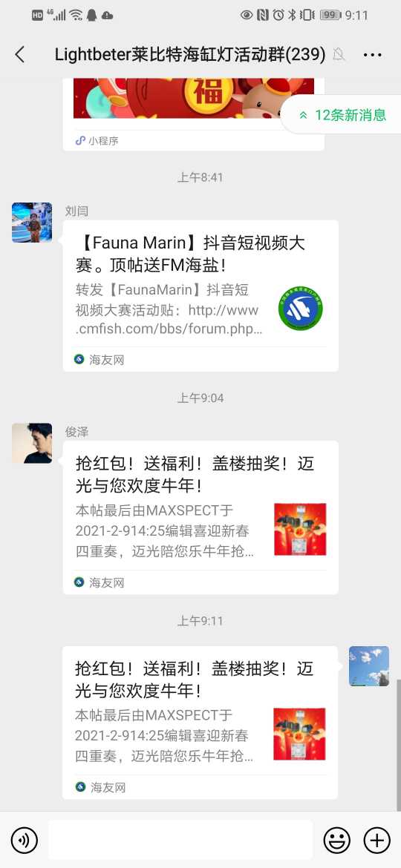Switch to voice input with speaker icon
This screenshot has width=401, height=868.
pyautogui.click(x=25, y=841)
